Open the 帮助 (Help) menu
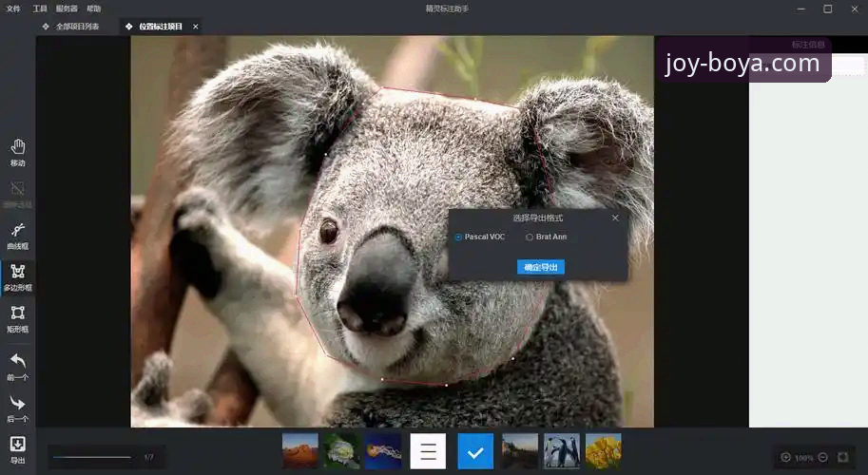The width and height of the screenshot is (868, 475). (x=93, y=9)
